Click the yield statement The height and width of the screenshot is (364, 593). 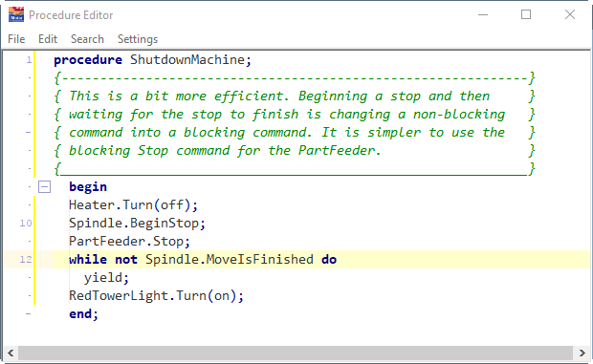pos(106,277)
